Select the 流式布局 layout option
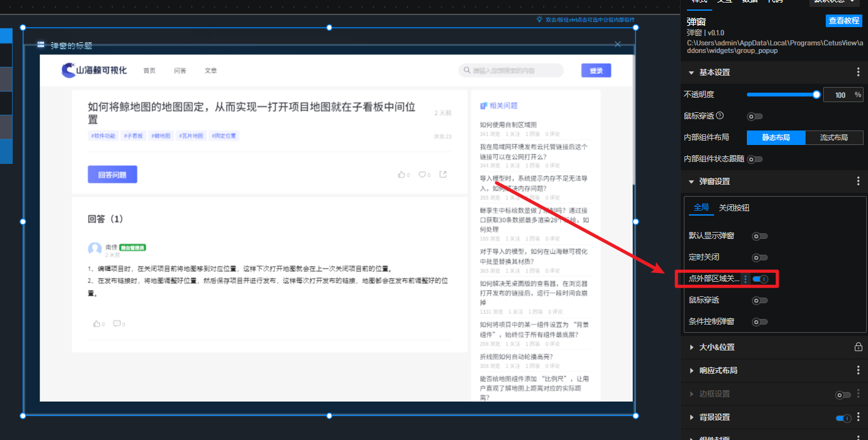This screenshot has height=440, width=868. 833,137
